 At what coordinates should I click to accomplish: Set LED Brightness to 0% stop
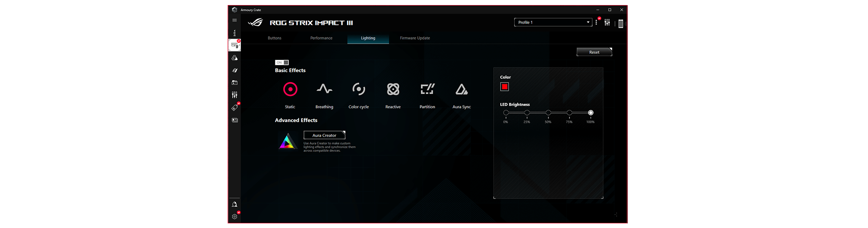click(506, 113)
